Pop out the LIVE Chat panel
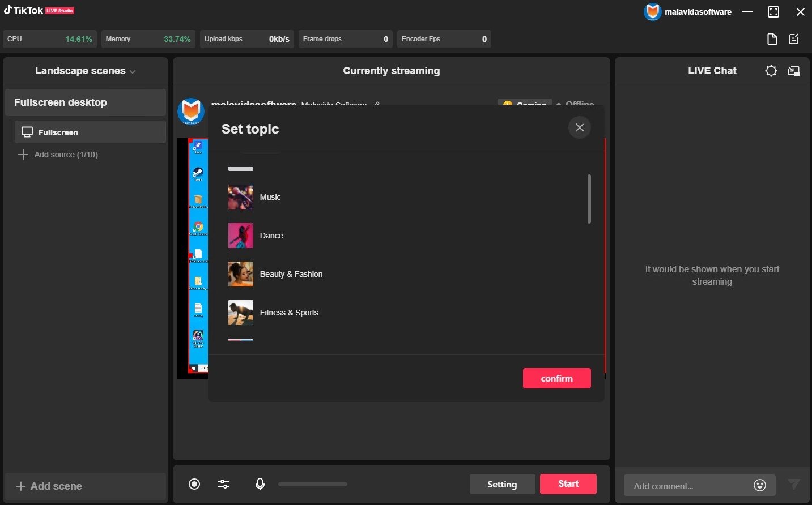The image size is (812, 505). (x=793, y=71)
